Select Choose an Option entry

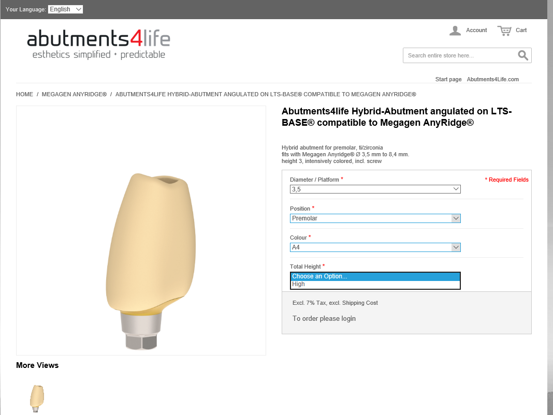click(x=375, y=276)
